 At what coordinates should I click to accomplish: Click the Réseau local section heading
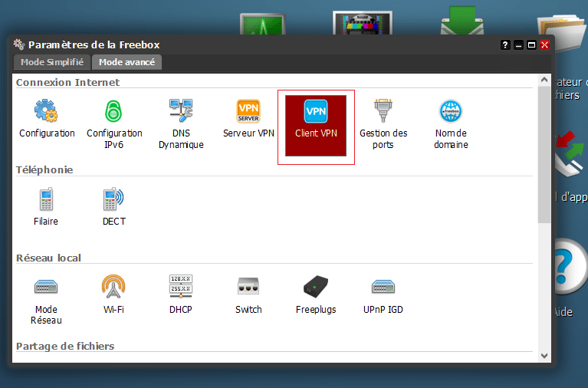pos(48,258)
